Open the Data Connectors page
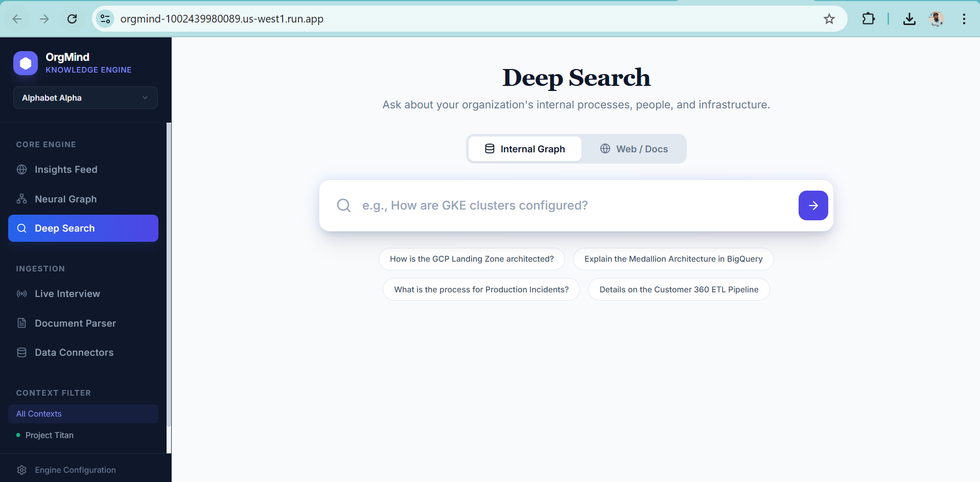This screenshot has width=980, height=482. (x=83, y=352)
